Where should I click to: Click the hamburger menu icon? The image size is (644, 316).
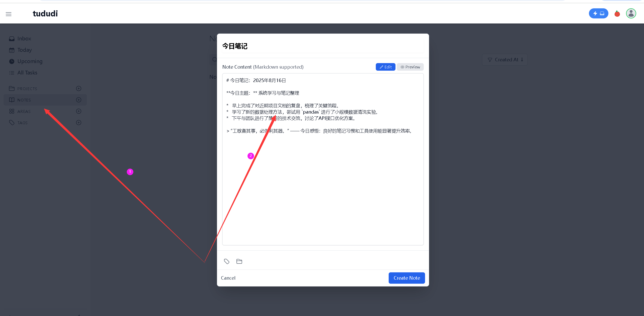click(9, 14)
